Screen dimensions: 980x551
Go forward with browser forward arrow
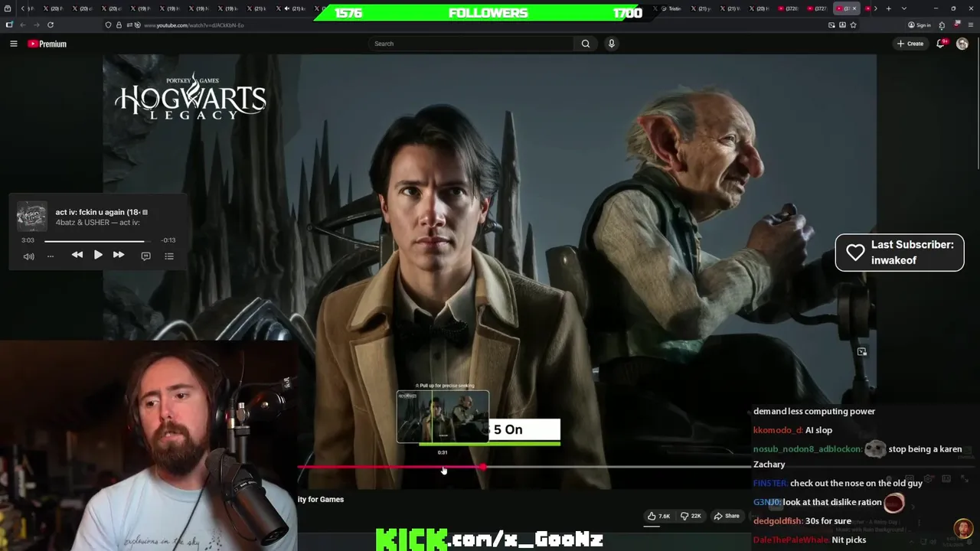(x=36, y=24)
